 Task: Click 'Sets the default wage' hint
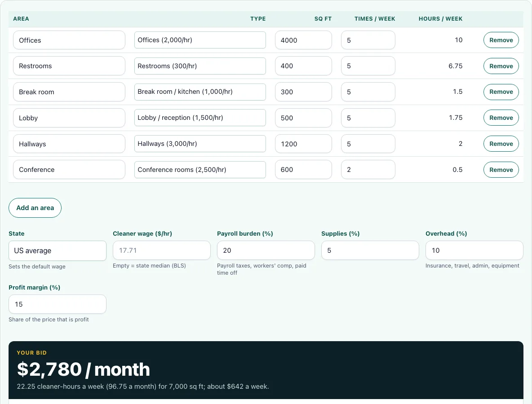click(37, 267)
